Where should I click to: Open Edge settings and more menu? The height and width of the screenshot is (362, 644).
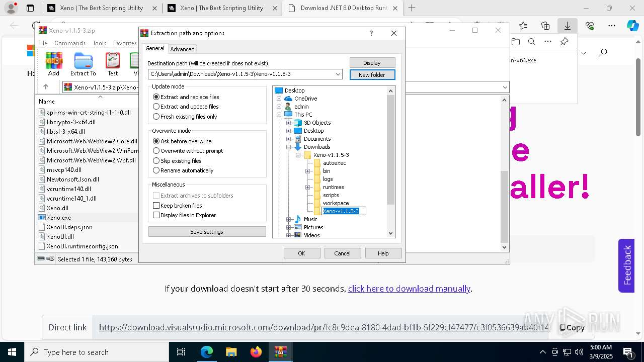point(612,26)
